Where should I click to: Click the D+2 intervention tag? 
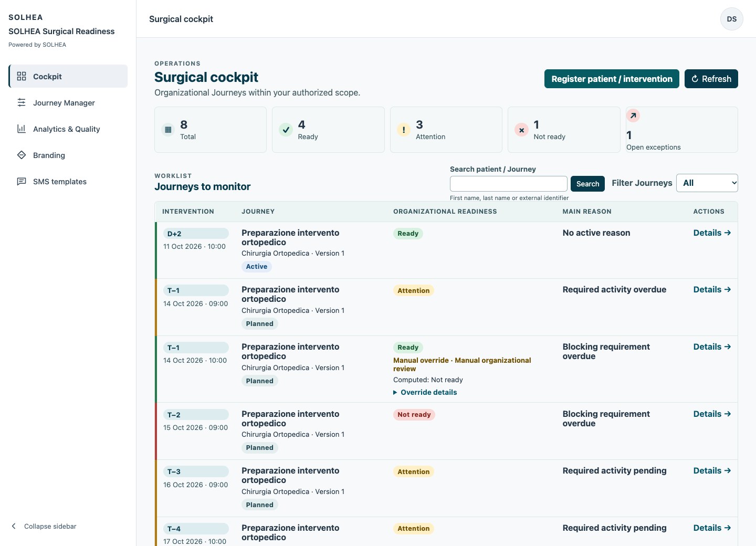tap(196, 234)
